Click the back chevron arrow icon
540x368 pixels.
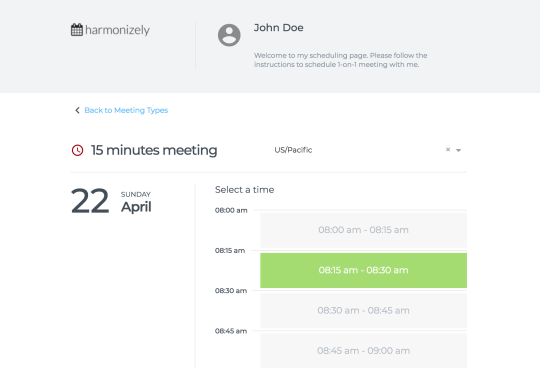(x=77, y=110)
